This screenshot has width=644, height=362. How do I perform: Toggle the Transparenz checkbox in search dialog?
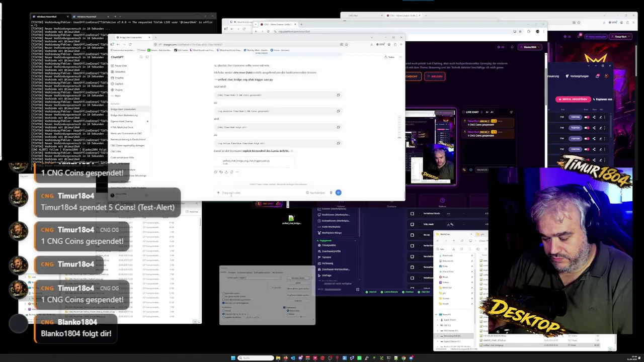pyautogui.click(x=284, y=307)
